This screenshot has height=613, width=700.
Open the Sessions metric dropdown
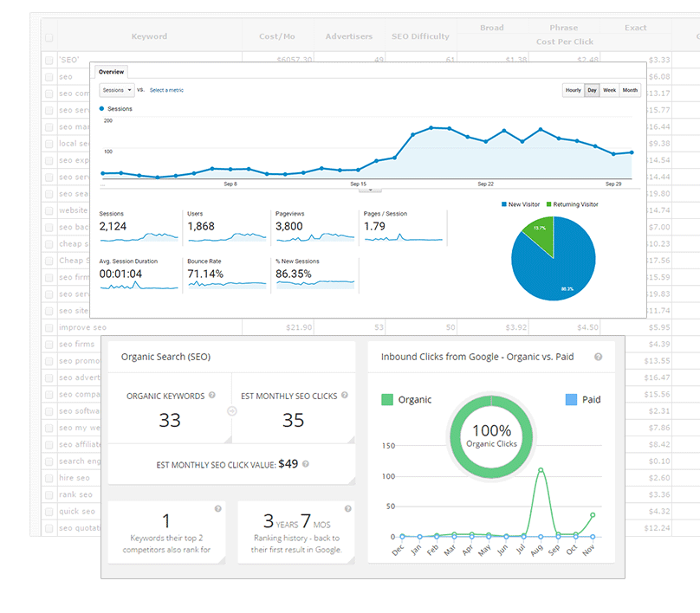(x=116, y=90)
